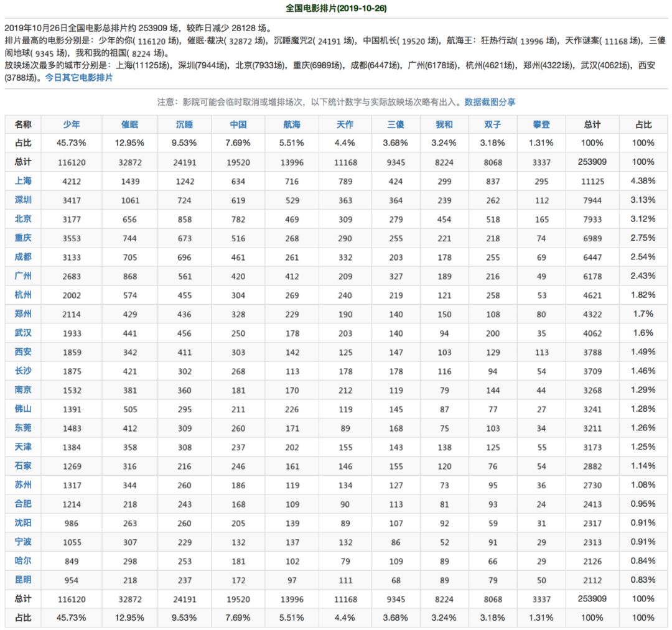Select 重庆 row's 少年 value 3553
Viewport: 672px width, 630px height.
tap(72, 239)
